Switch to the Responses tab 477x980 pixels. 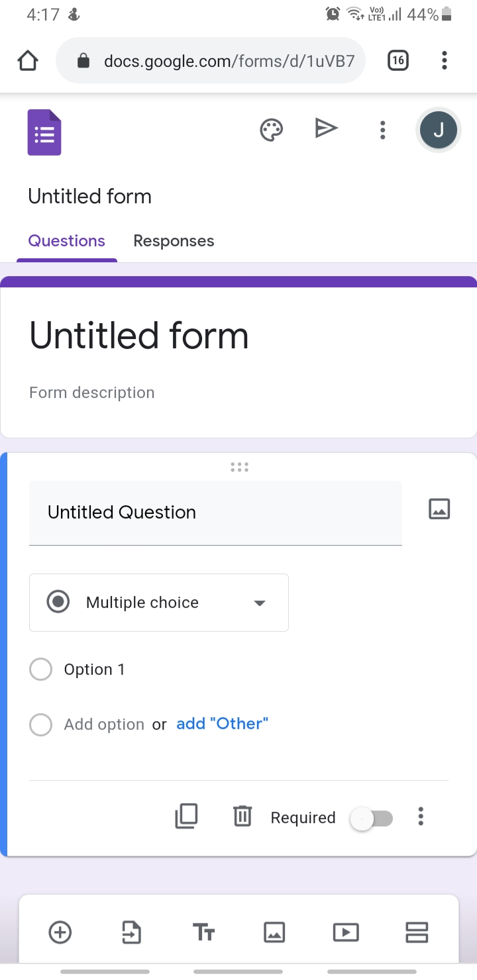coord(174,240)
